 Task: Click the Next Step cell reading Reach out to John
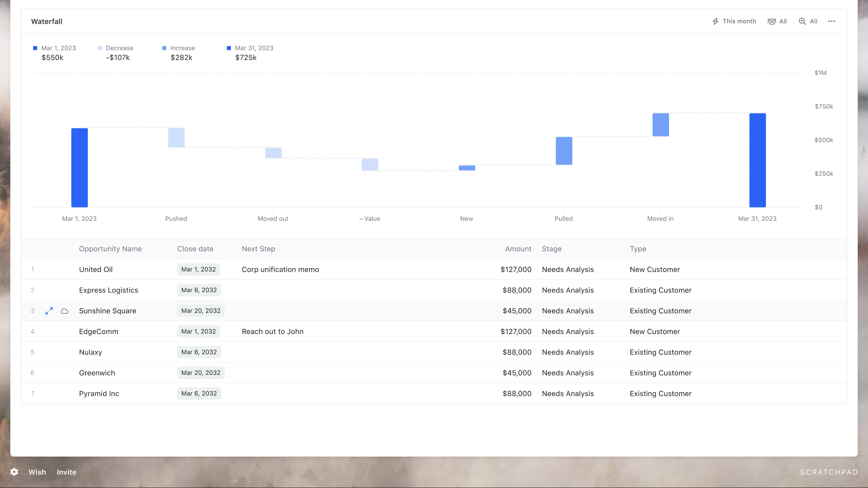272,331
